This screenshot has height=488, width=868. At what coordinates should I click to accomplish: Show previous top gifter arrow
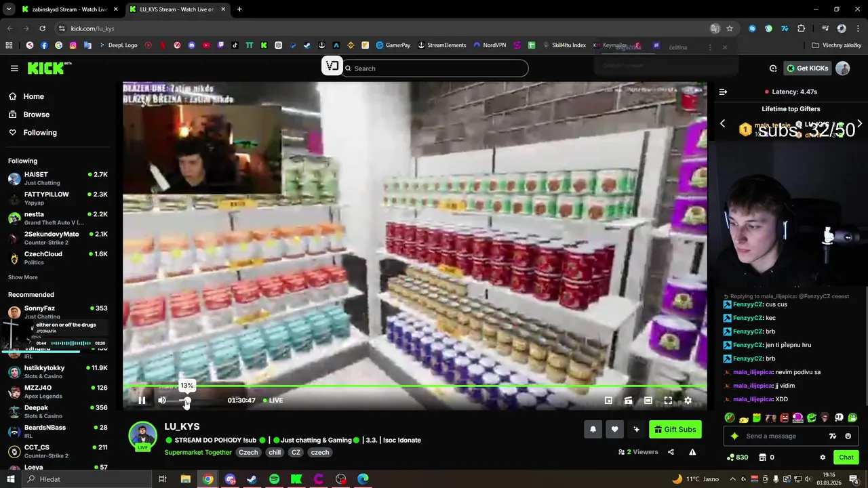[722, 123]
